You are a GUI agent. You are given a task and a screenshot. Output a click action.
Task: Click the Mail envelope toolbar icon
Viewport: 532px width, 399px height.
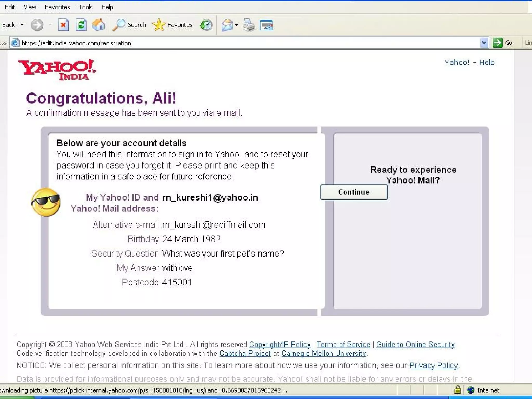pyautogui.click(x=227, y=25)
